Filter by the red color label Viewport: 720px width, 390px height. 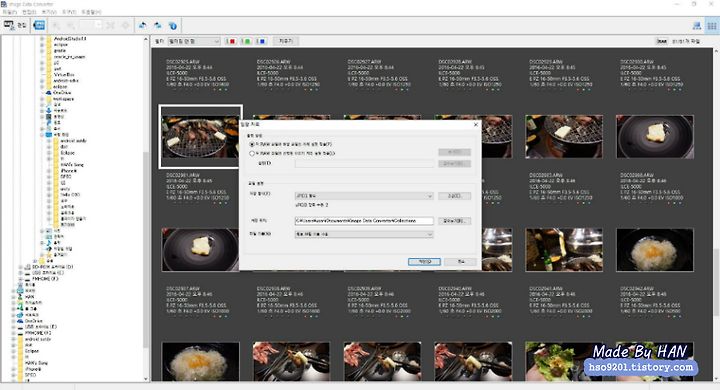coord(231,41)
